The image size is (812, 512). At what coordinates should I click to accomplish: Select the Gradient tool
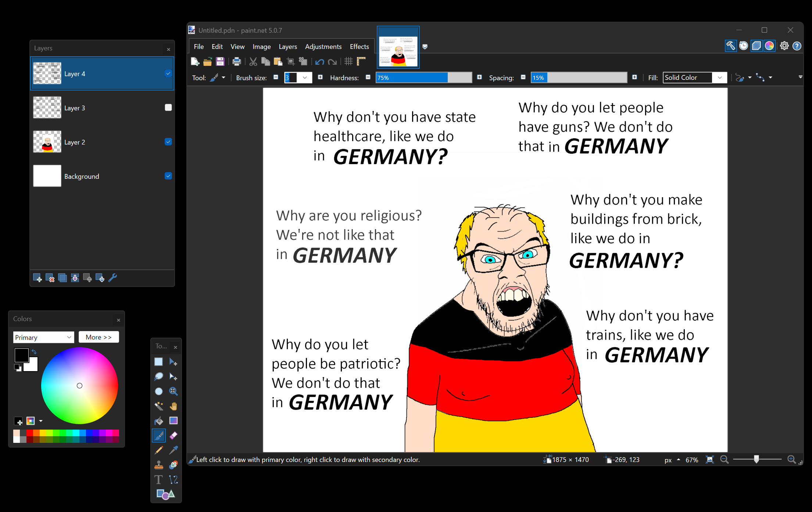point(174,421)
